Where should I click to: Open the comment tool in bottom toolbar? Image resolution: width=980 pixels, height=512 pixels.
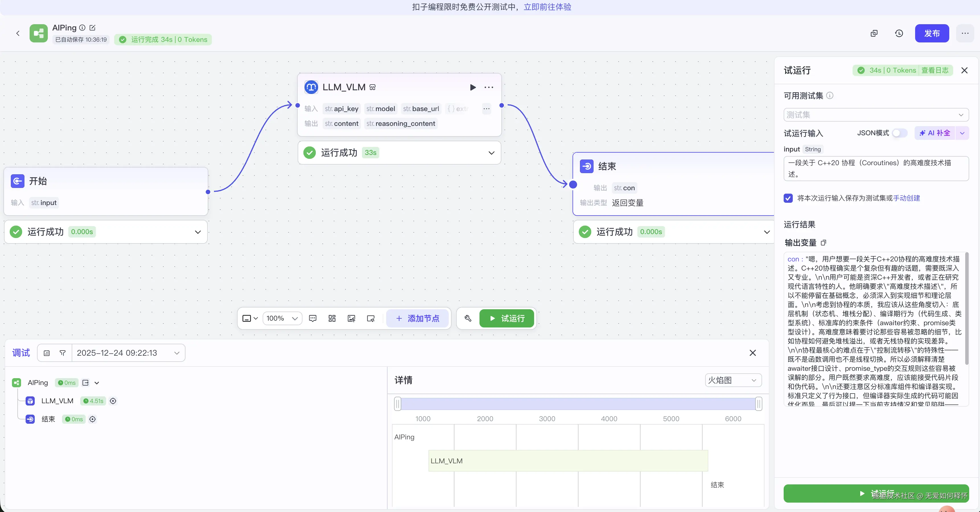313,318
